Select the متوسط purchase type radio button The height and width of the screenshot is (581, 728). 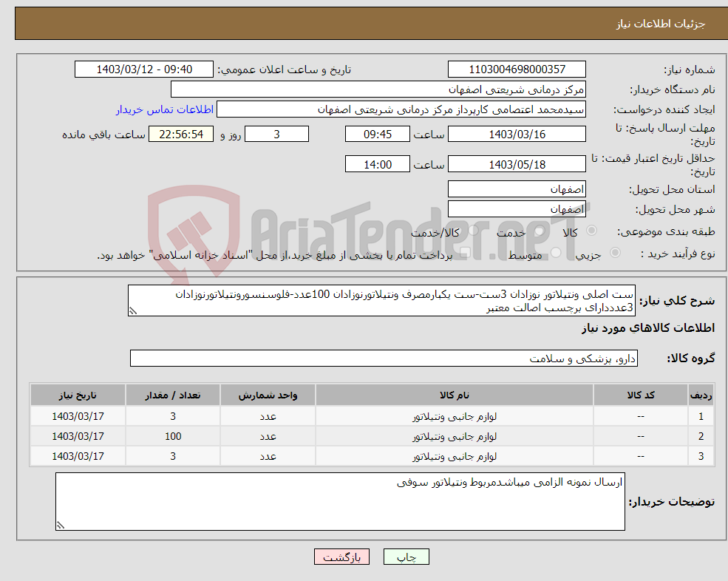(555, 252)
